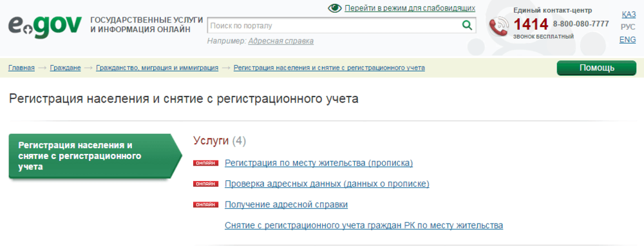Switch language to КАЗ
The image size is (644, 246).
pos(629,15)
